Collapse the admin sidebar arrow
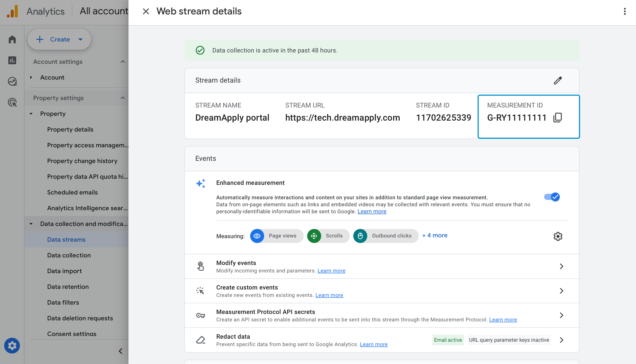The width and height of the screenshot is (636, 364). point(121,351)
